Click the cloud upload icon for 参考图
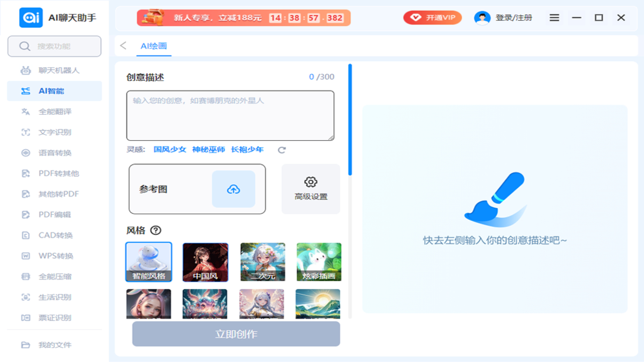The width and height of the screenshot is (644, 362). [233, 189]
